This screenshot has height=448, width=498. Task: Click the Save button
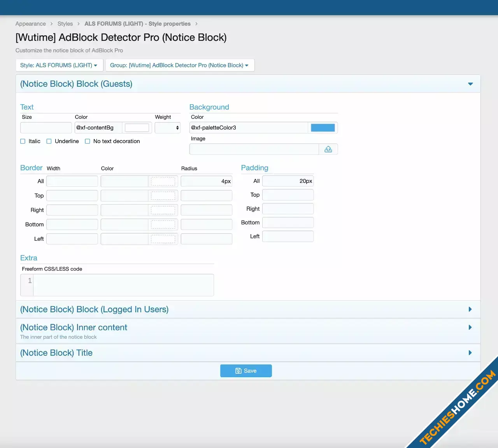point(246,371)
